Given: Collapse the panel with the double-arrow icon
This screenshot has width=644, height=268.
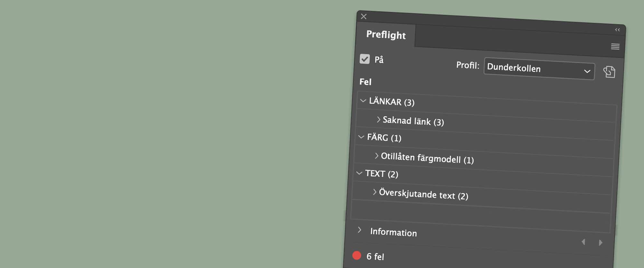Looking at the screenshot, I should click(x=617, y=29).
